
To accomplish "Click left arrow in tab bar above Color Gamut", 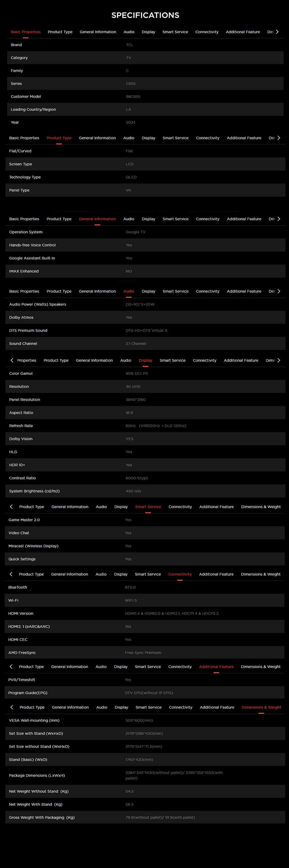I will pyautogui.click(x=12, y=361).
